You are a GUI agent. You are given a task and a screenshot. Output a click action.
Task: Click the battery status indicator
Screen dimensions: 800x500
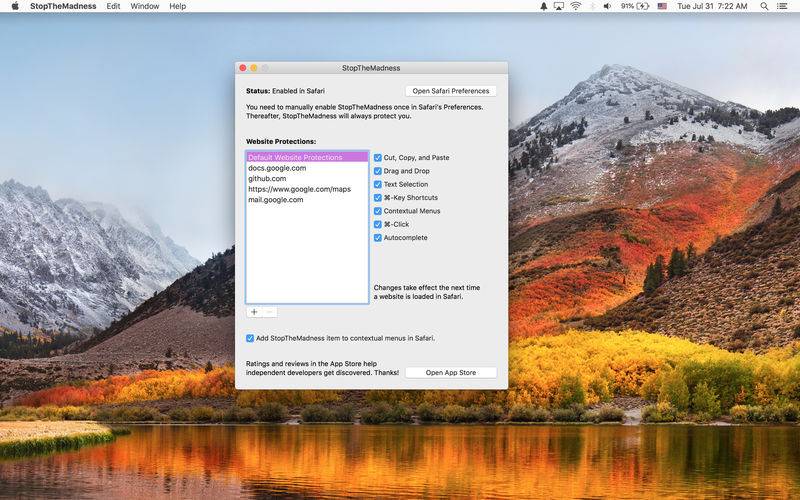pos(635,6)
